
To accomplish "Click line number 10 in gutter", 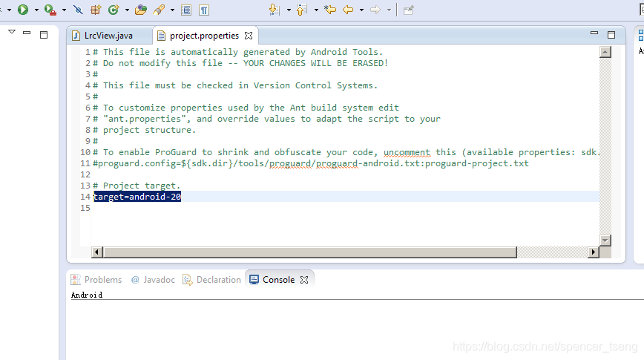I will point(85,152).
